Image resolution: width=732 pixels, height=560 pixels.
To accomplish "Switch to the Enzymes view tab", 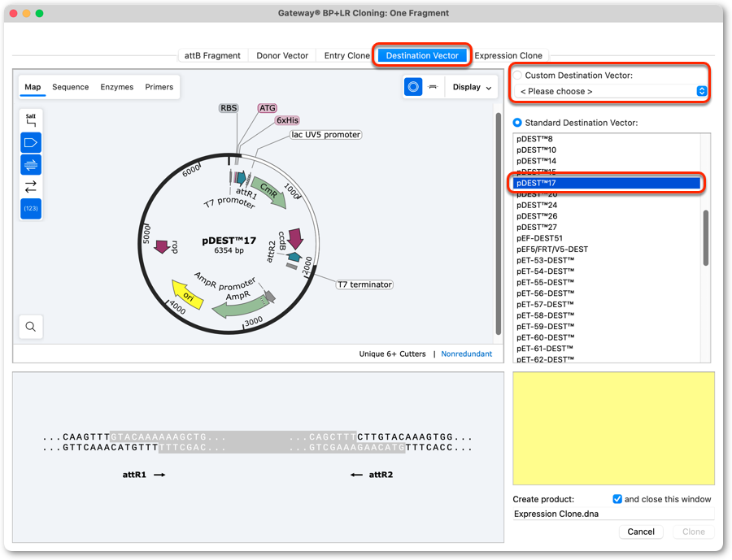I will [x=116, y=87].
